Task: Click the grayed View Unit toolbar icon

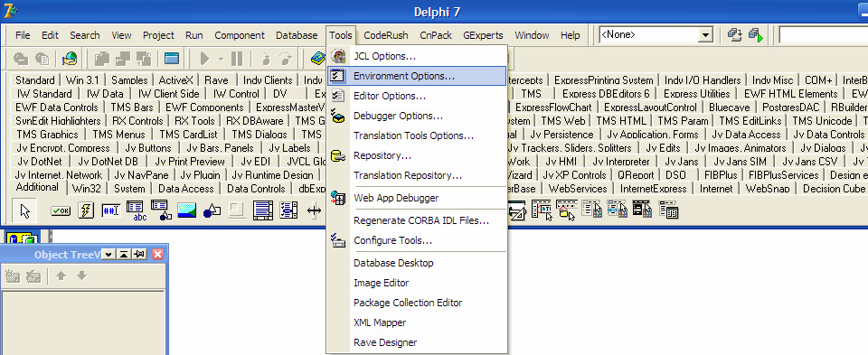Action: (102, 59)
